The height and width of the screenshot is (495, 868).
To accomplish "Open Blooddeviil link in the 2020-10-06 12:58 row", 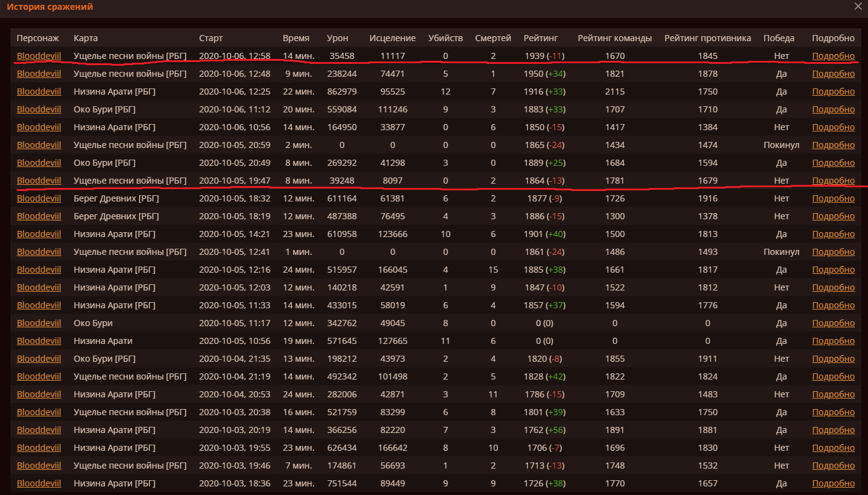I will pyautogui.click(x=39, y=56).
